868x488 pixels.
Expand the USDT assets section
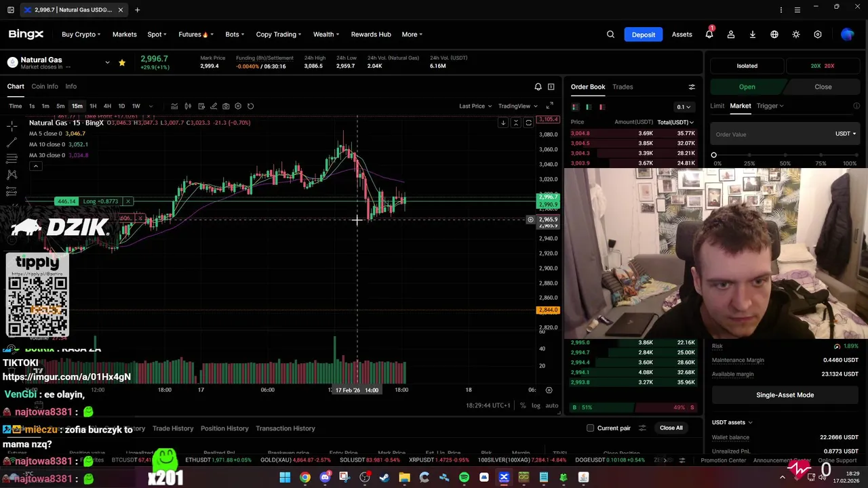pyautogui.click(x=732, y=422)
